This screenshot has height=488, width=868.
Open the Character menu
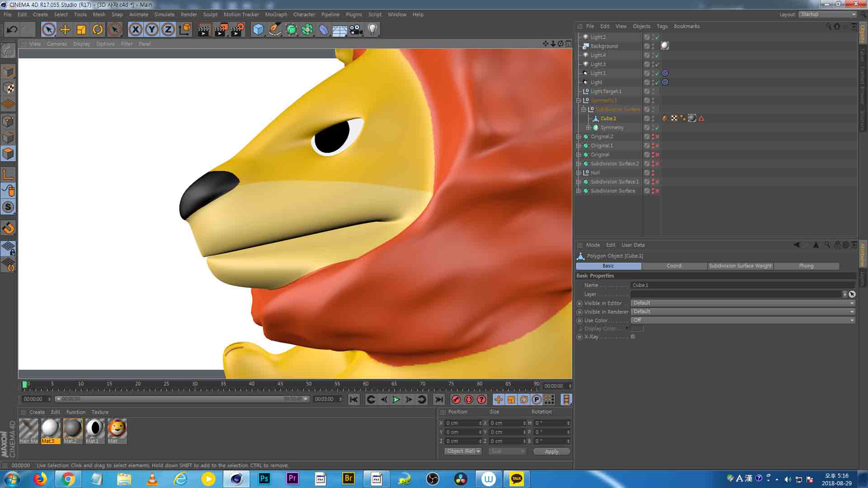click(x=304, y=14)
